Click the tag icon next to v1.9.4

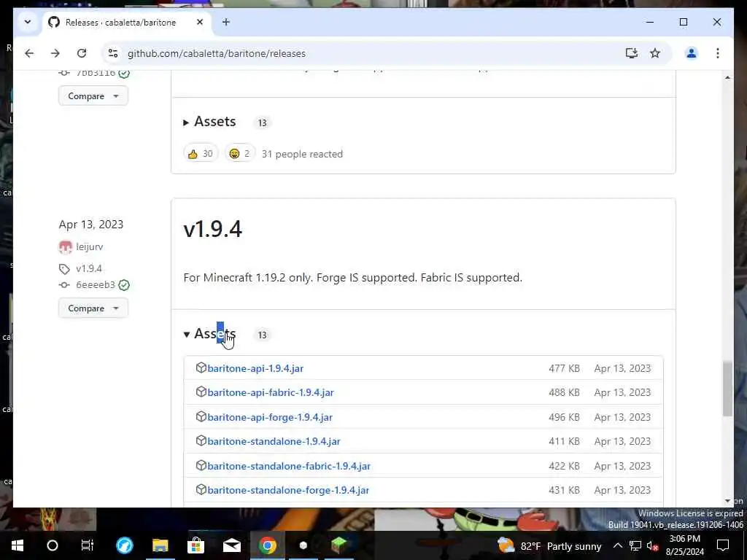click(x=64, y=269)
